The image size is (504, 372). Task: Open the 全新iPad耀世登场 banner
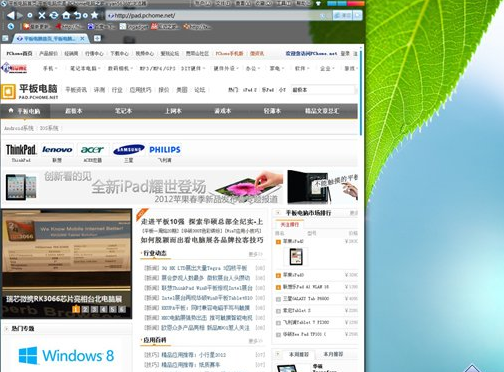click(x=143, y=187)
